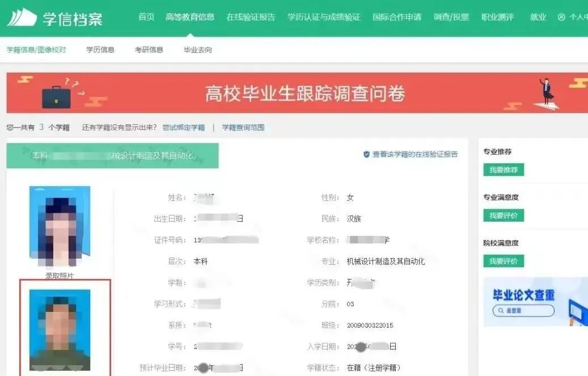Click the status text 在籍（注册学籍）

tap(374, 367)
